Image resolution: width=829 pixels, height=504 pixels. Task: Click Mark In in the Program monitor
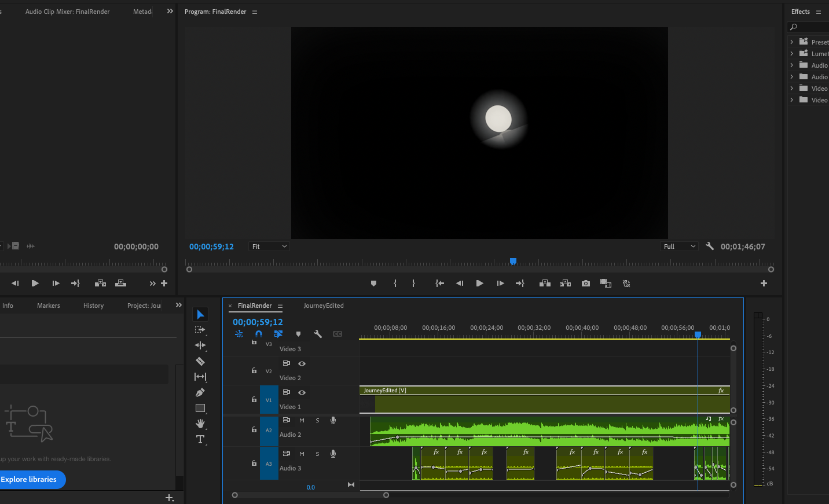395,284
